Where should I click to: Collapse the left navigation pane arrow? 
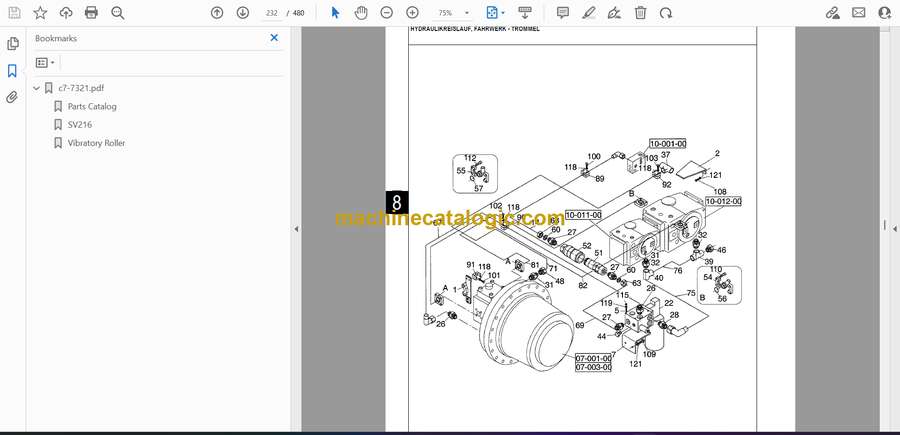tap(296, 229)
